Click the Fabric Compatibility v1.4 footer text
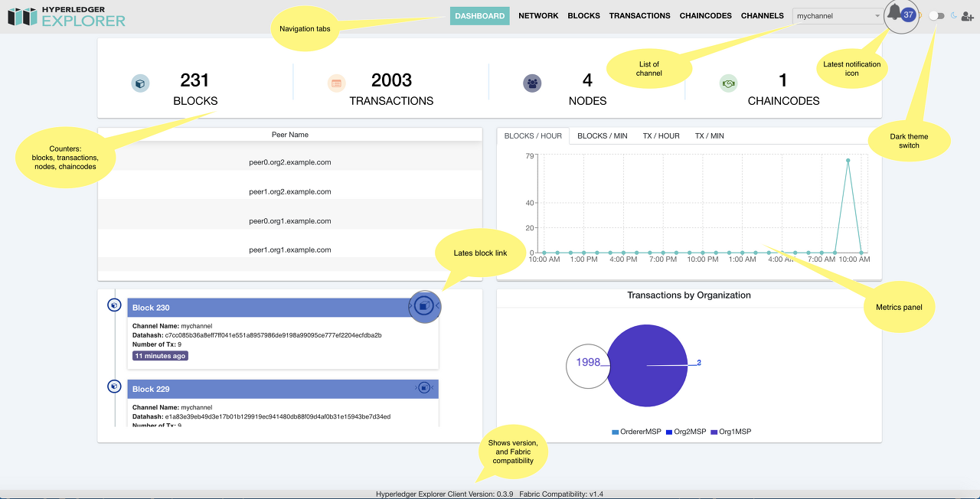Image resolution: width=980 pixels, height=499 pixels. point(561,494)
